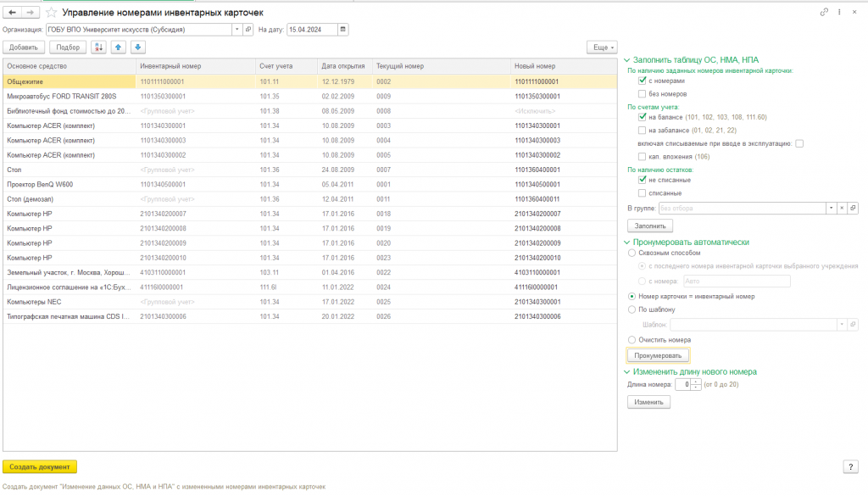
Task: Open the help question mark button
Action: [x=851, y=466]
